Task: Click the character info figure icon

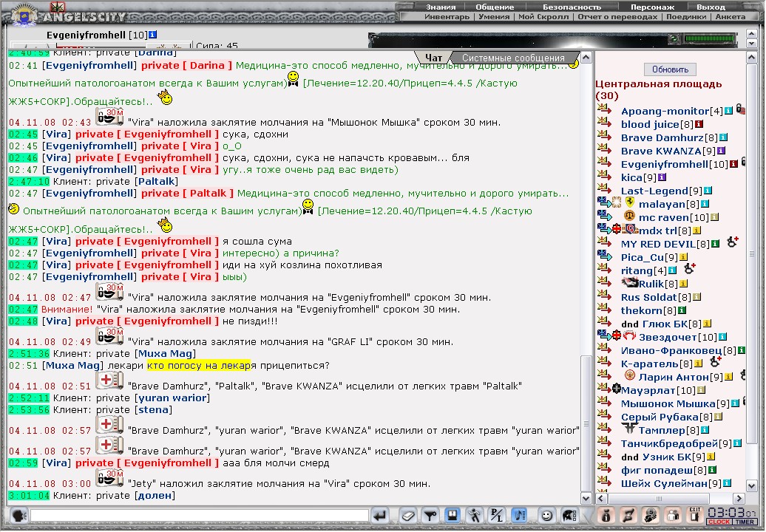Action: [606, 516]
